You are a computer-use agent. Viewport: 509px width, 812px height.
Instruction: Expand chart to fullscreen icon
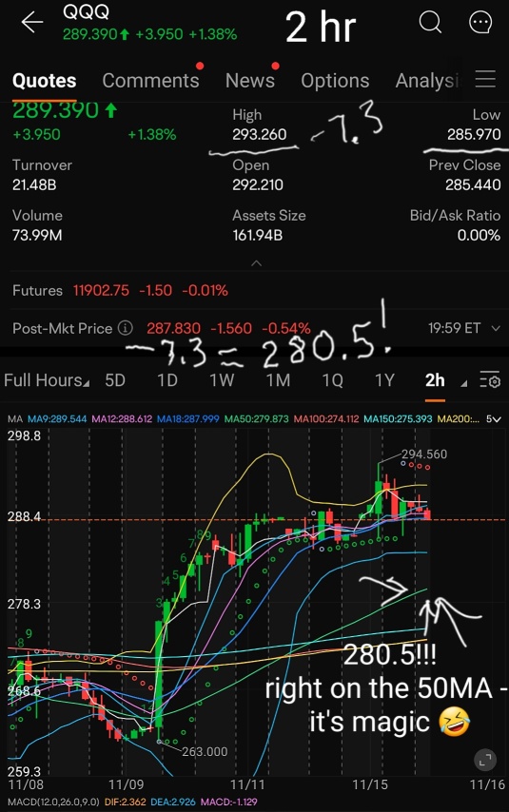click(485, 760)
